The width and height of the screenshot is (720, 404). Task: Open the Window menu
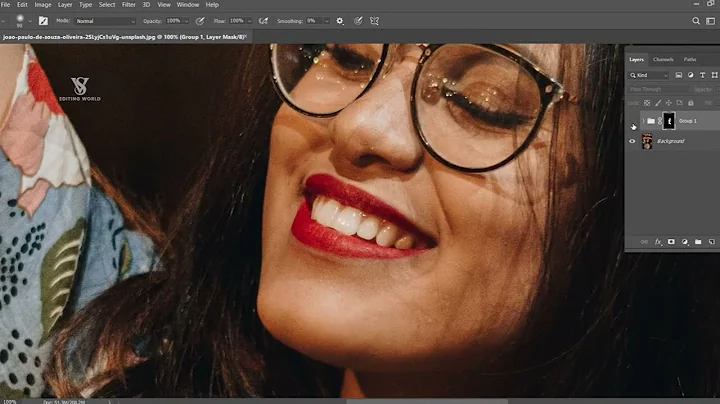click(188, 5)
